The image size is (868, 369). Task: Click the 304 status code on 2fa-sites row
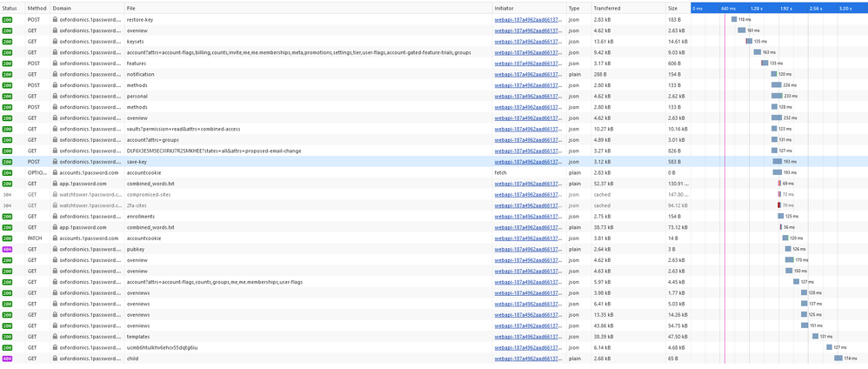pos(8,205)
